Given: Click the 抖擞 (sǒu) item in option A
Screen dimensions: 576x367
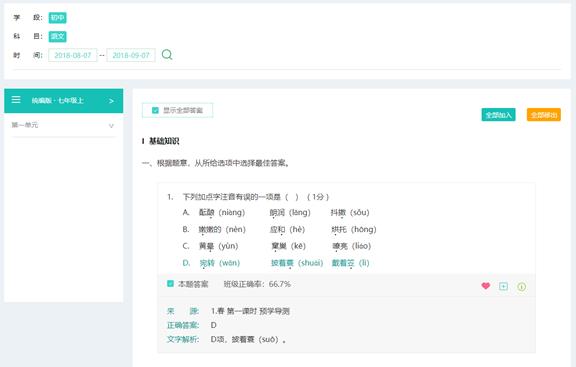Looking at the screenshot, I should [350, 212].
